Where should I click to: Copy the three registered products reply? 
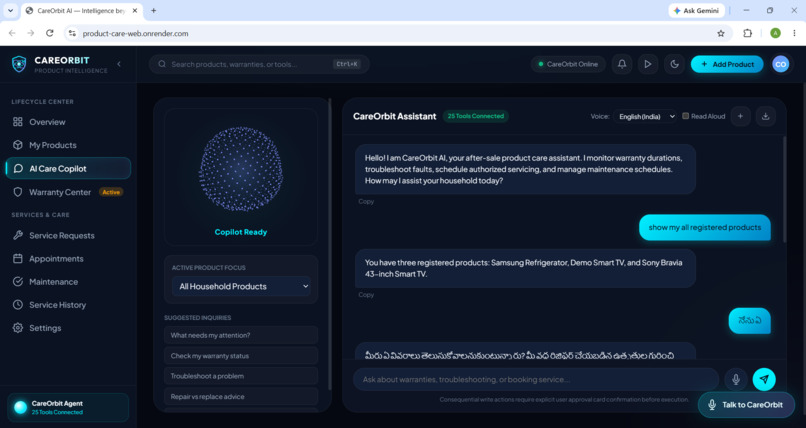pyautogui.click(x=366, y=295)
